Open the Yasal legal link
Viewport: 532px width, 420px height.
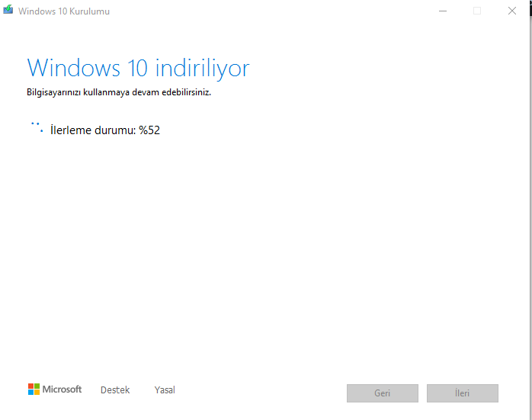point(165,390)
